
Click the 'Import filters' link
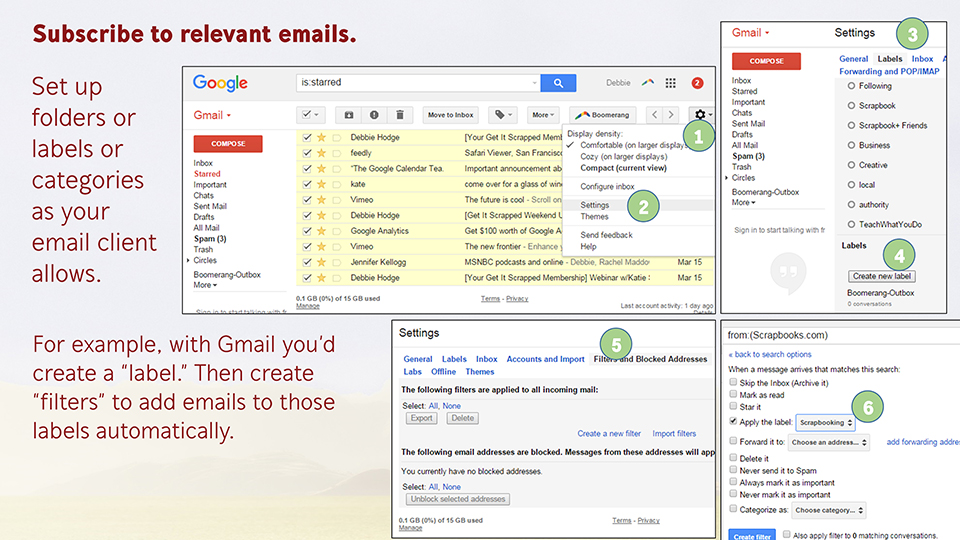pyautogui.click(x=674, y=433)
